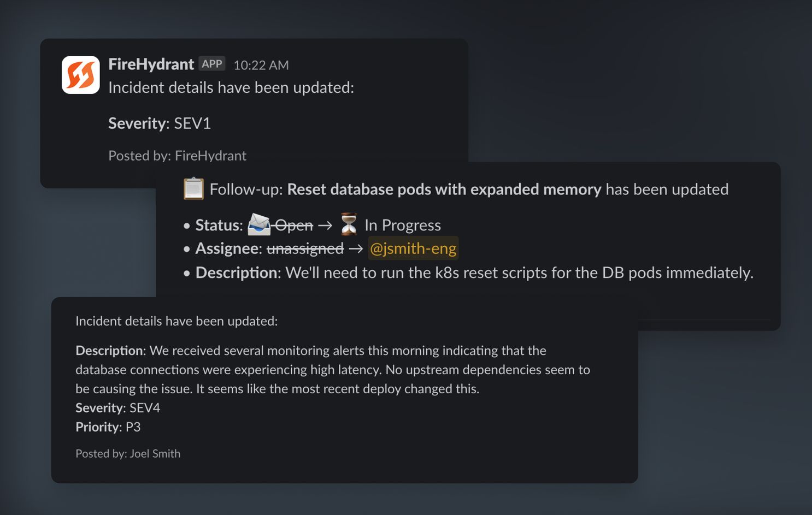812x515 pixels.
Task: Click the arrow between unassigned and @jsmith-eng
Action: pyautogui.click(x=356, y=249)
